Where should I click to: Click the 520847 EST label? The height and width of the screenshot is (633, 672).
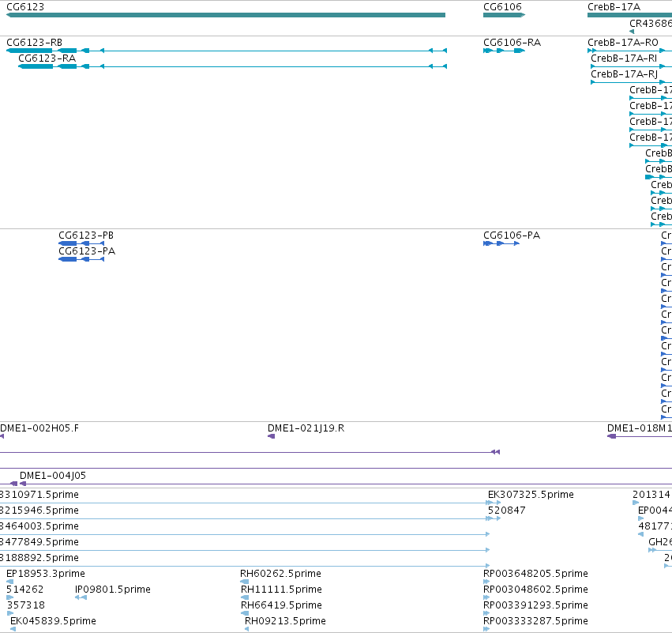pyautogui.click(x=507, y=511)
